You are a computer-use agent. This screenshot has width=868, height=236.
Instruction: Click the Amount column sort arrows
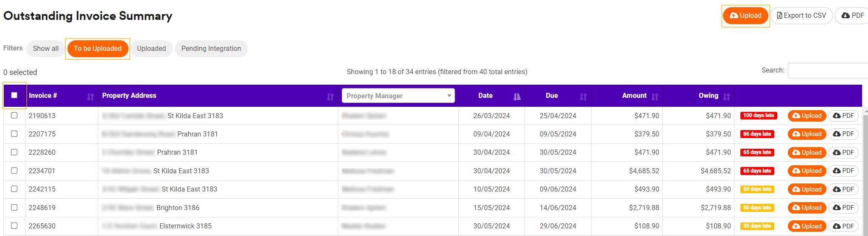pos(655,97)
